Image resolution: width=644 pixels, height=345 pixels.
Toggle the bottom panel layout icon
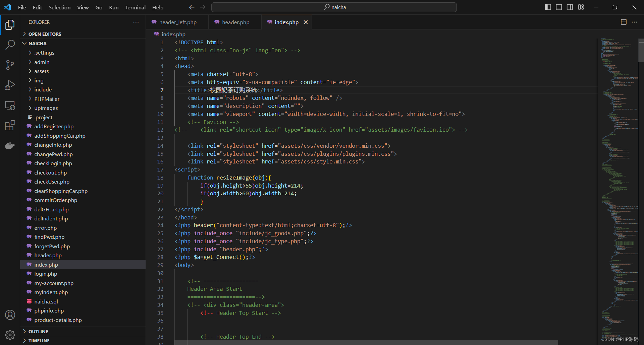[x=559, y=7]
